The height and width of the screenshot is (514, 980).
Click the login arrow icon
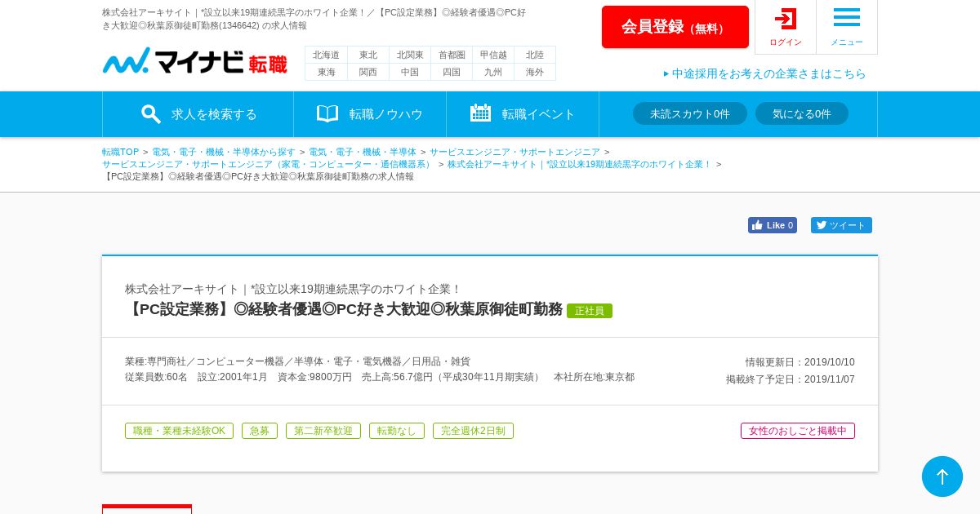point(786,19)
